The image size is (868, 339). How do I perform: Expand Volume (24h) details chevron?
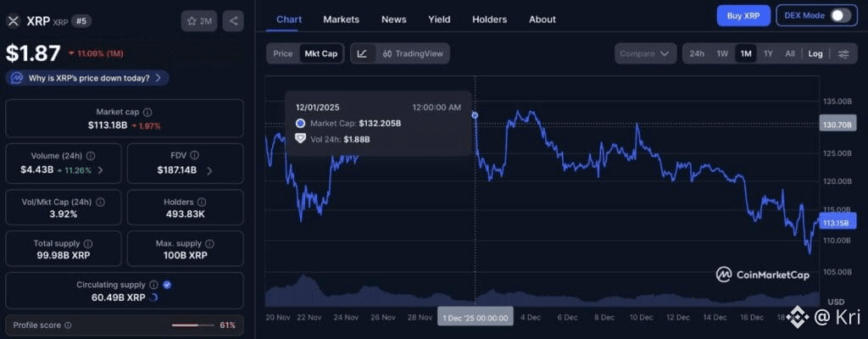[100, 170]
